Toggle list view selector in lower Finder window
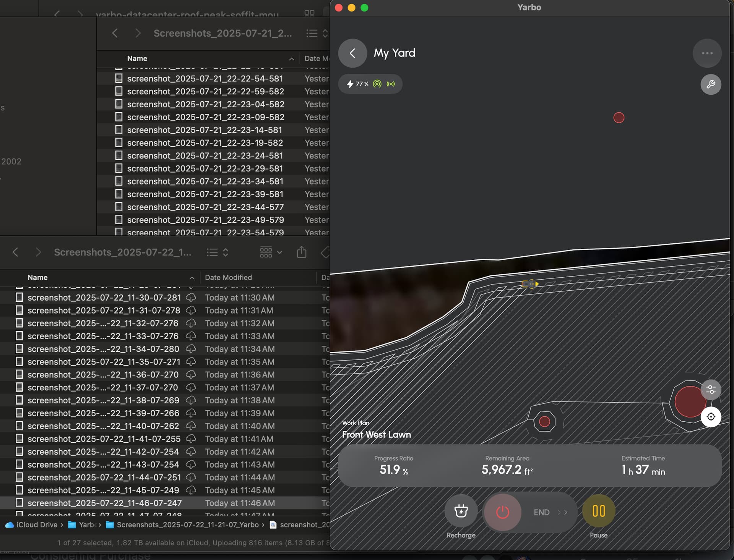 pos(217,252)
